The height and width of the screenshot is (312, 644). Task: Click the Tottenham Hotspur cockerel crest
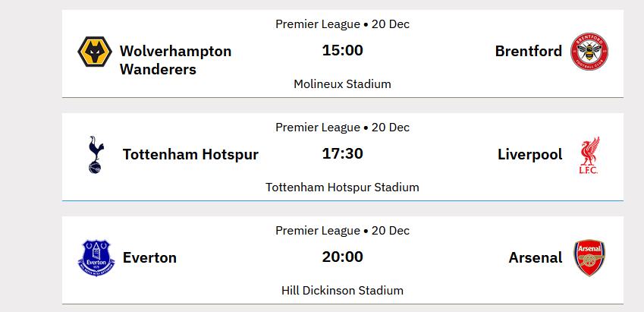point(95,155)
